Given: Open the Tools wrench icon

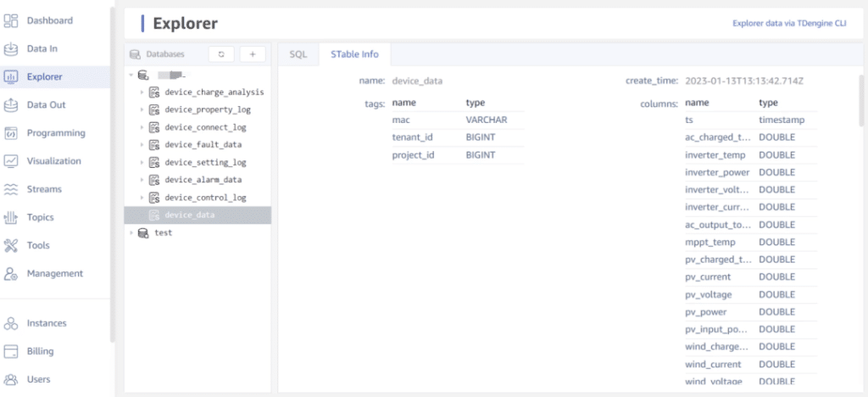Looking at the screenshot, I should pyautogui.click(x=11, y=245).
